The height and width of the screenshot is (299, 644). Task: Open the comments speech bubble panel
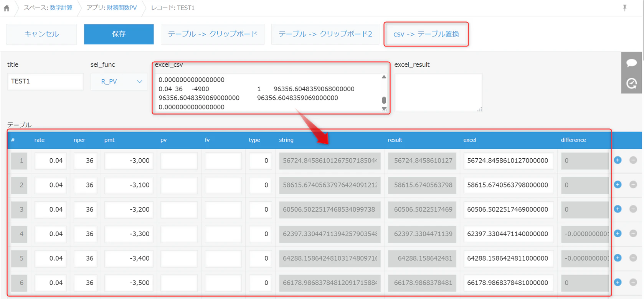coord(631,62)
